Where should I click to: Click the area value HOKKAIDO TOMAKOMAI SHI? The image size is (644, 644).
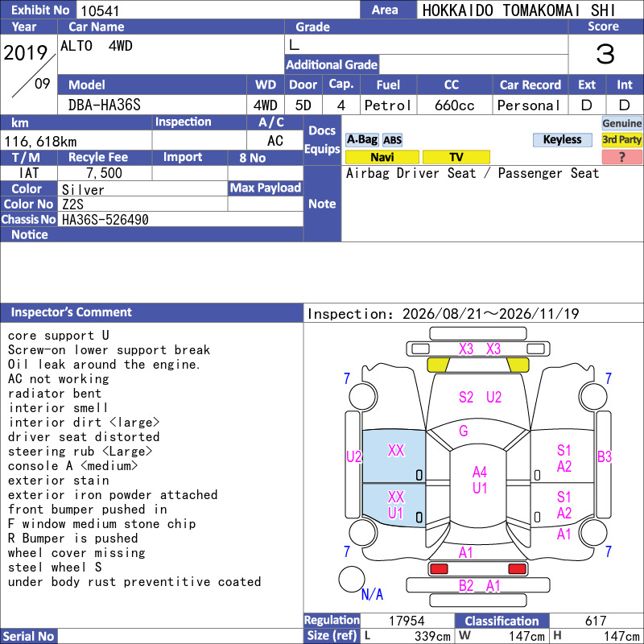[x=518, y=10]
